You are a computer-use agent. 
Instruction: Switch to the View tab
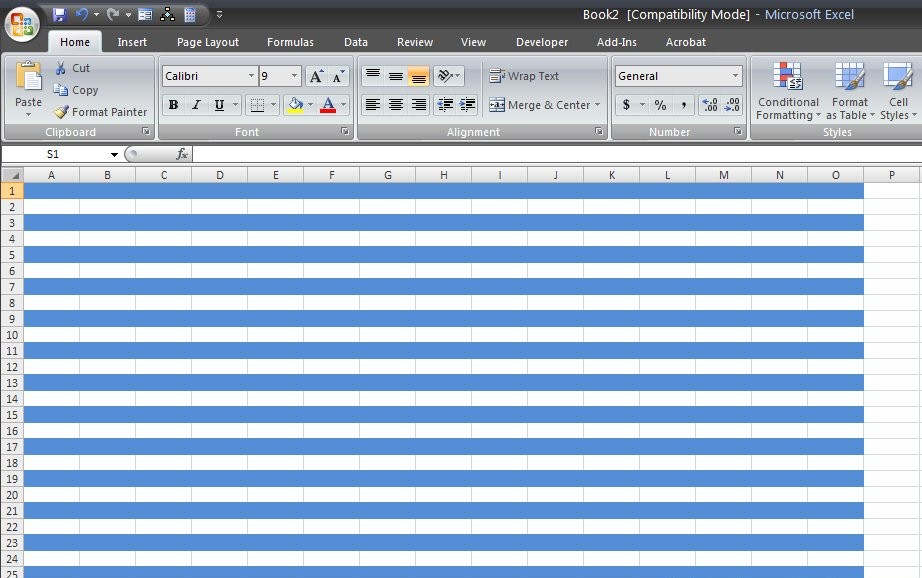(x=473, y=42)
